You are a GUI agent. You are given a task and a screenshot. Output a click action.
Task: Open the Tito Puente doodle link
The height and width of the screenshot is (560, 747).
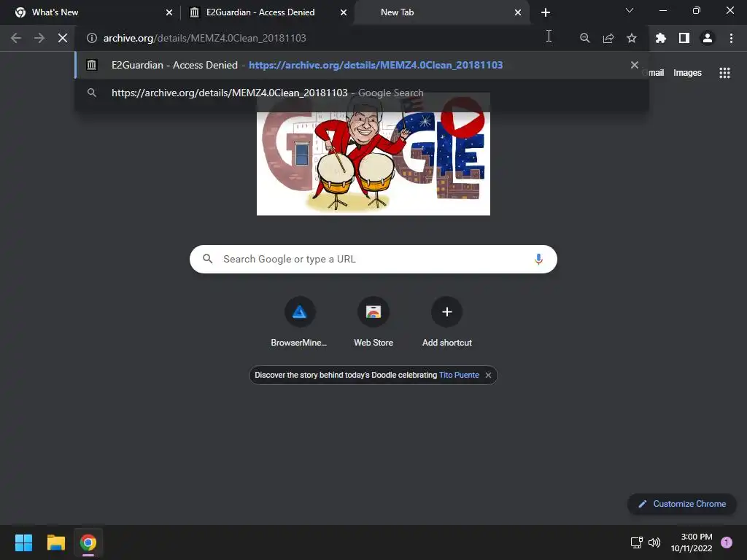459,376
